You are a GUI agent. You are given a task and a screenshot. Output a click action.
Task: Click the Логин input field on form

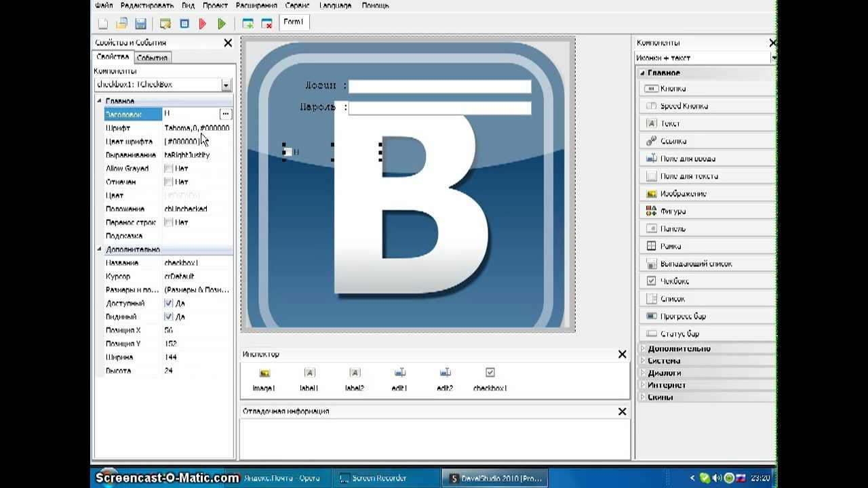click(x=439, y=86)
